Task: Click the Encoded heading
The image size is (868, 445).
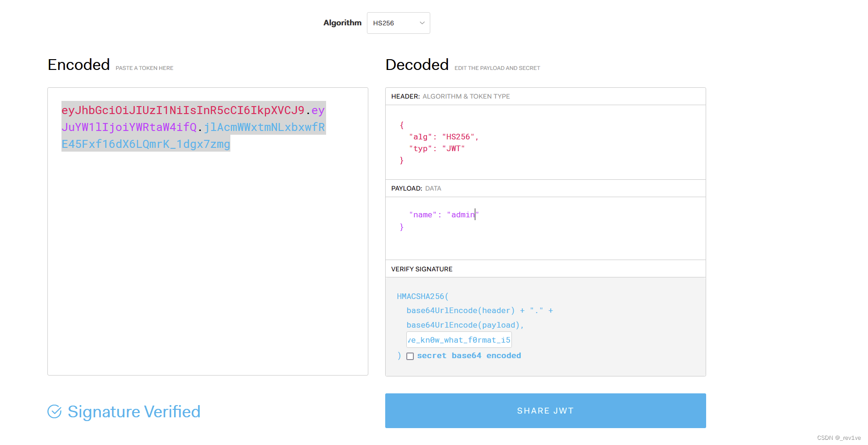Action: (79, 65)
